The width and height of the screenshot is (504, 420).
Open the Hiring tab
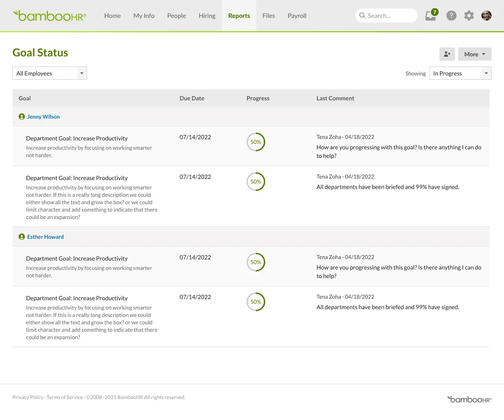tap(207, 16)
